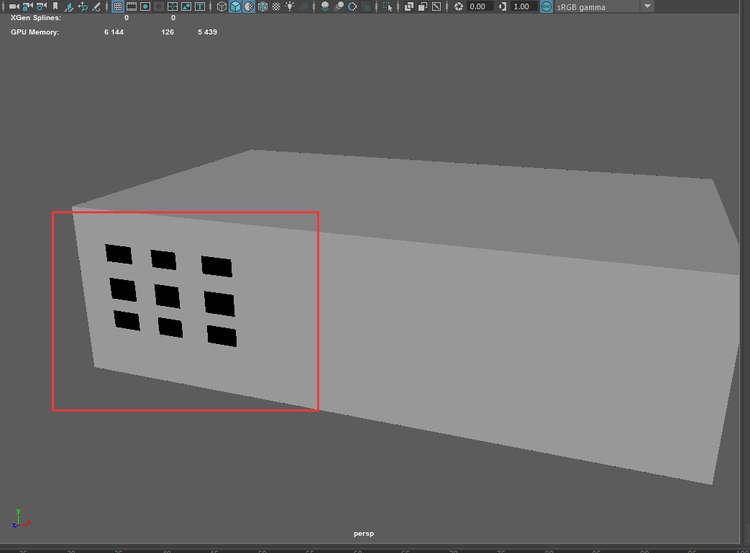The height and width of the screenshot is (553, 750).
Task: Toggle Multisample Anti-aliasing icon
Action: tap(353, 6)
